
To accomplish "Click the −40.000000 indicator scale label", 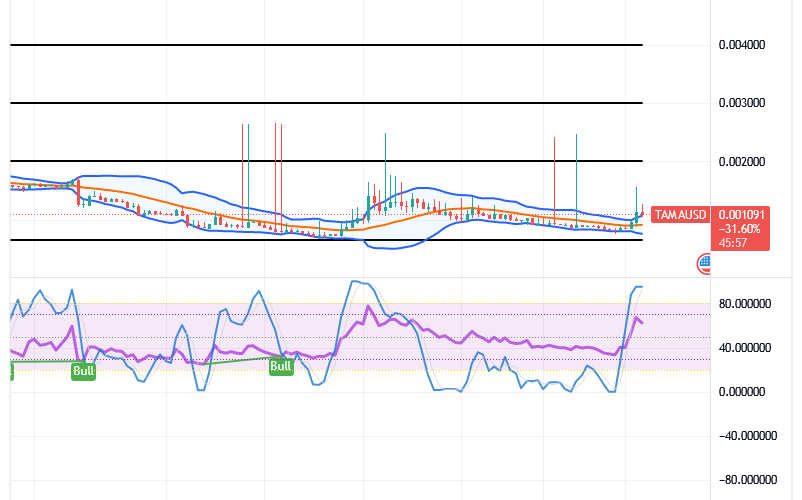I will coord(748,436).
